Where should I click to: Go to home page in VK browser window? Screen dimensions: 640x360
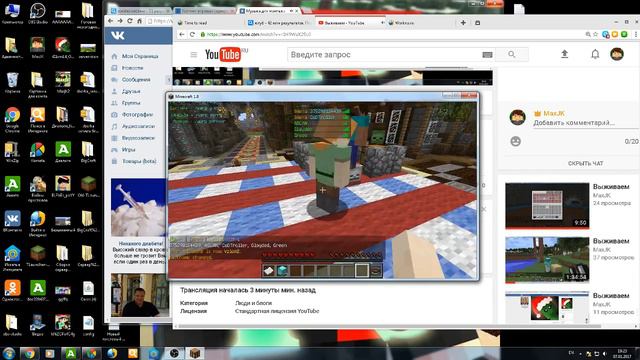(x=139, y=21)
